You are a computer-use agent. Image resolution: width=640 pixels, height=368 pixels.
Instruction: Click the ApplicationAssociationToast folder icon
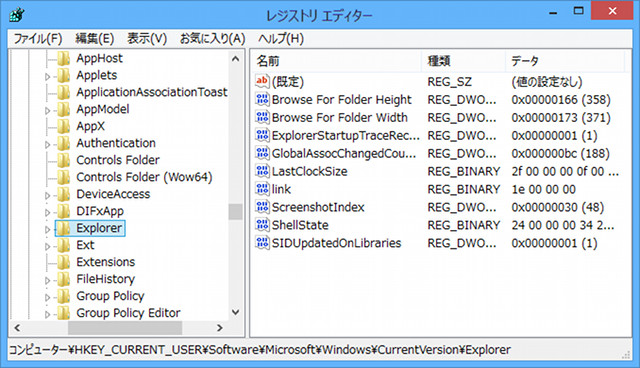pyautogui.click(x=64, y=92)
